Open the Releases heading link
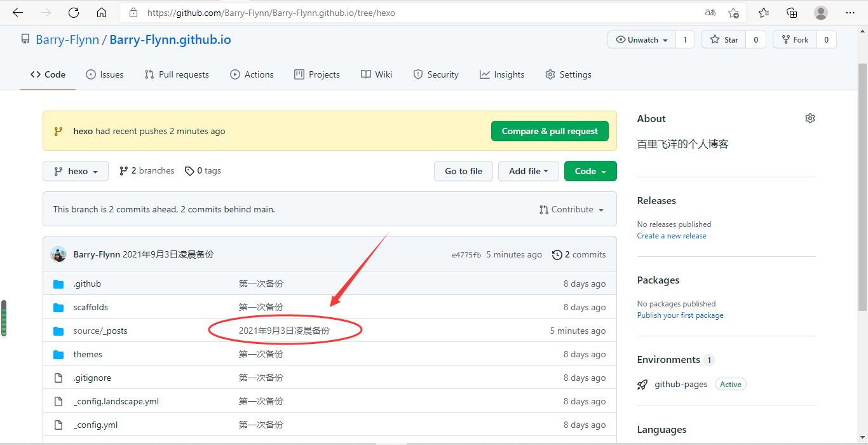The width and height of the screenshot is (868, 445). pos(656,201)
